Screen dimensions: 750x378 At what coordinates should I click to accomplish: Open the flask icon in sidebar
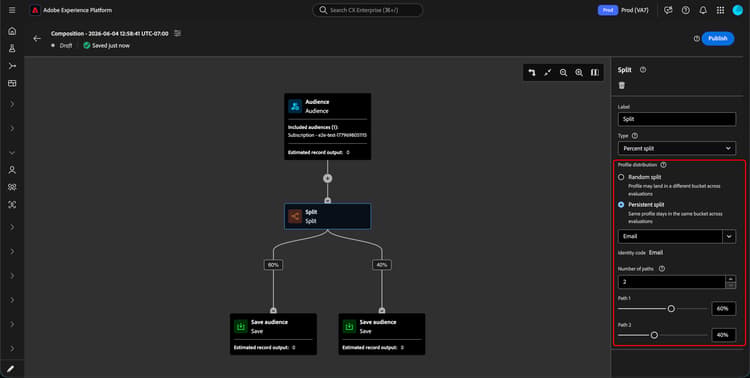(12, 48)
